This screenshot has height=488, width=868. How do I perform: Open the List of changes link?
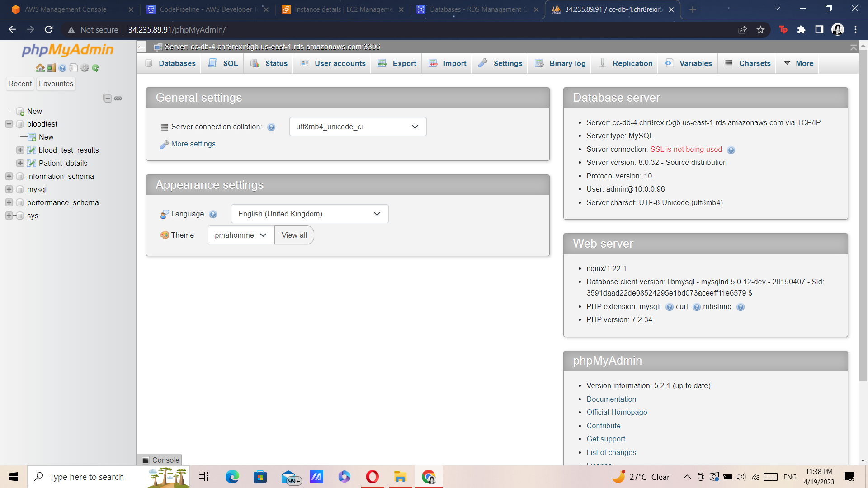click(611, 452)
